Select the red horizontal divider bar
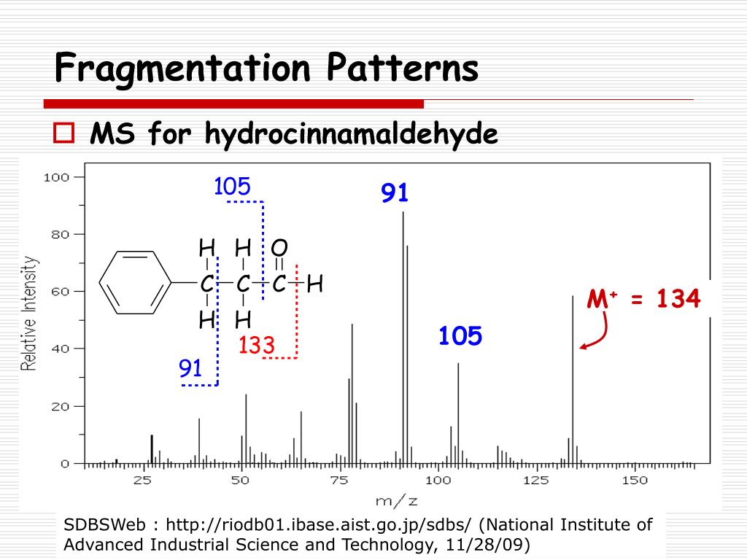 [233, 101]
